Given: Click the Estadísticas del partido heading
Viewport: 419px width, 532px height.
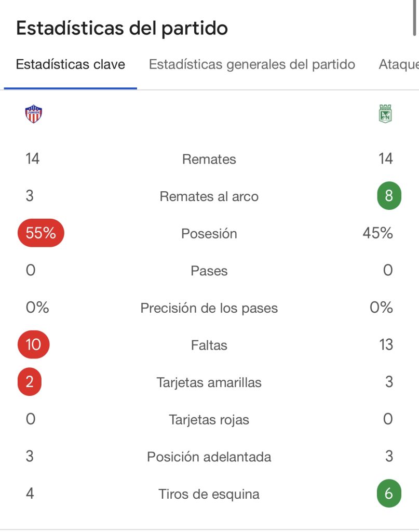Looking at the screenshot, I should 122,28.
